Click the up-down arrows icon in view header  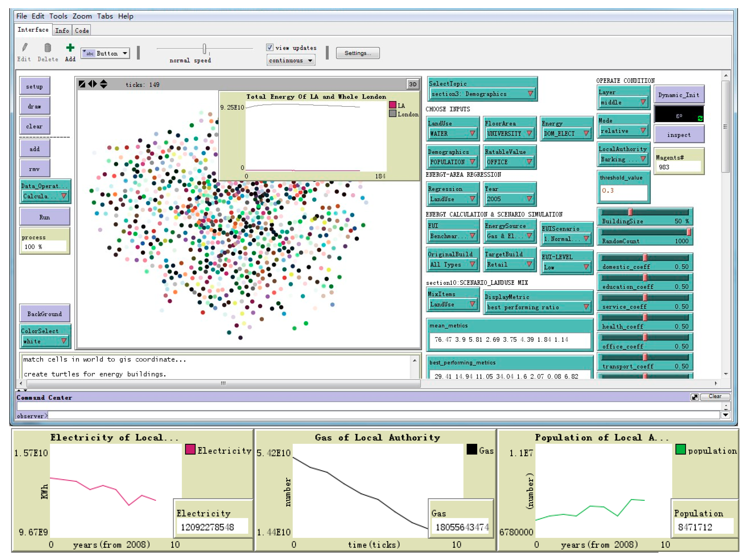tap(104, 84)
